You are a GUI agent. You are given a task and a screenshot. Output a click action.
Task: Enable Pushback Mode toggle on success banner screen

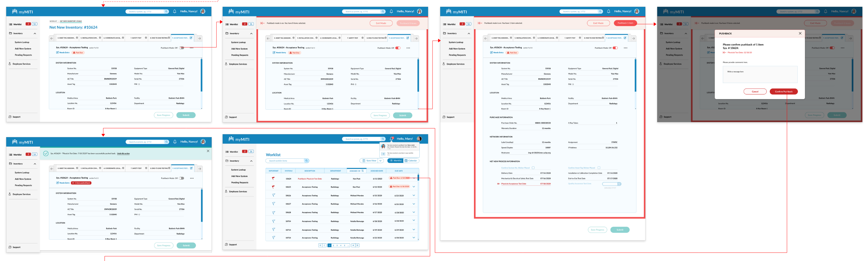click(182, 178)
